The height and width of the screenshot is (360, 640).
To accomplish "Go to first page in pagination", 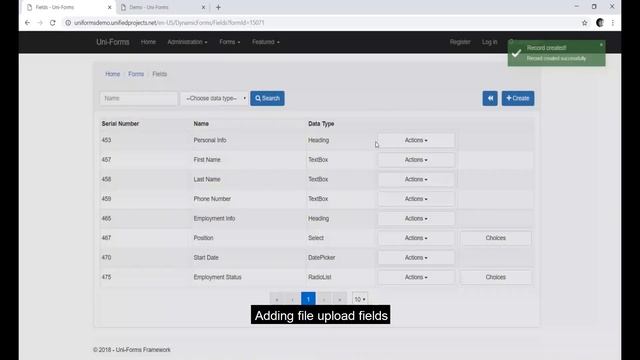I will [277, 299].
